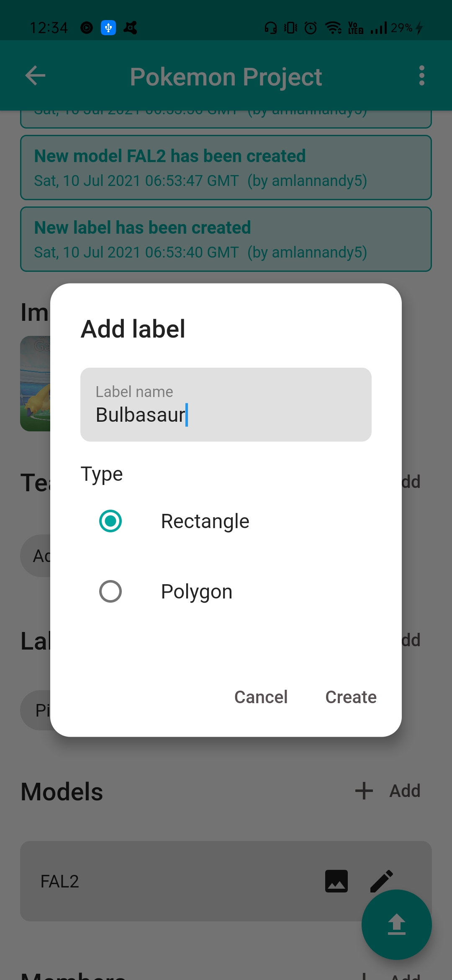
Task: Open the Pokemon image thumbnail
Action: tap(35, 384)
